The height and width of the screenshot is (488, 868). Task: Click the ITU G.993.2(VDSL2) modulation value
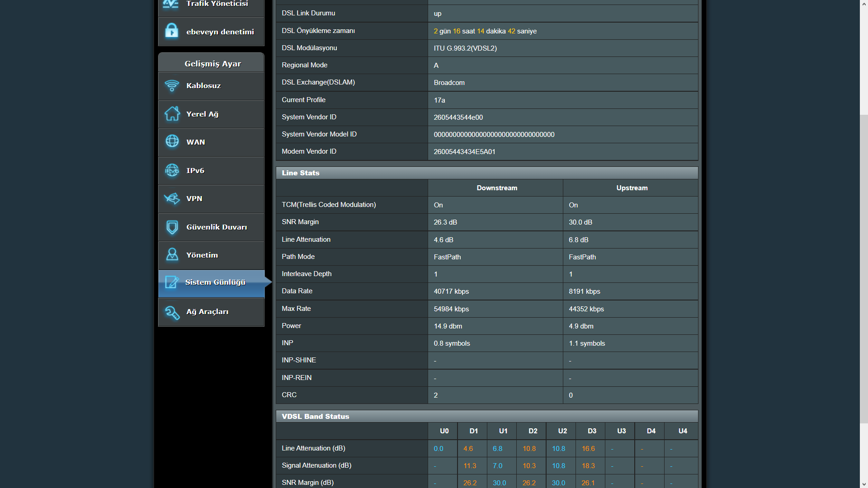(x=465, y=48)
